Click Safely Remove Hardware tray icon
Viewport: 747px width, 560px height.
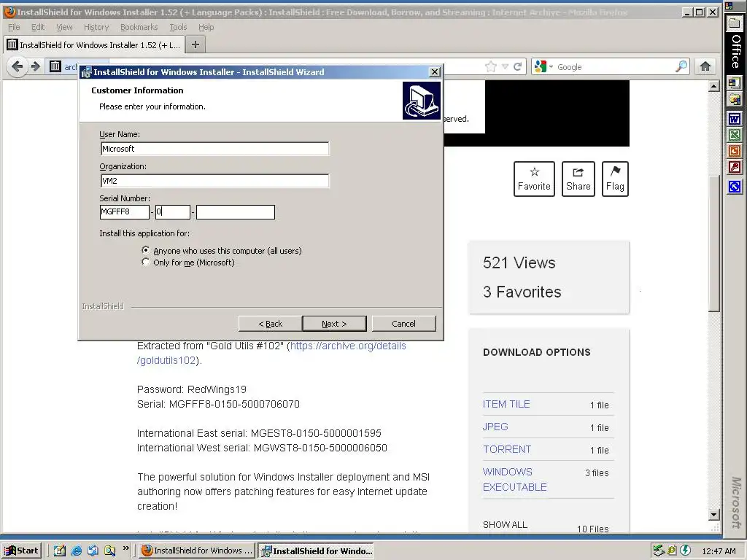(x=659, y=551)
